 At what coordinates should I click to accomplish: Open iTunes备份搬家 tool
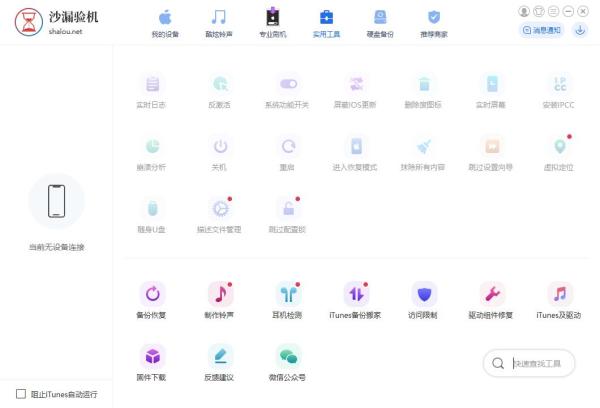coord(355,302)
